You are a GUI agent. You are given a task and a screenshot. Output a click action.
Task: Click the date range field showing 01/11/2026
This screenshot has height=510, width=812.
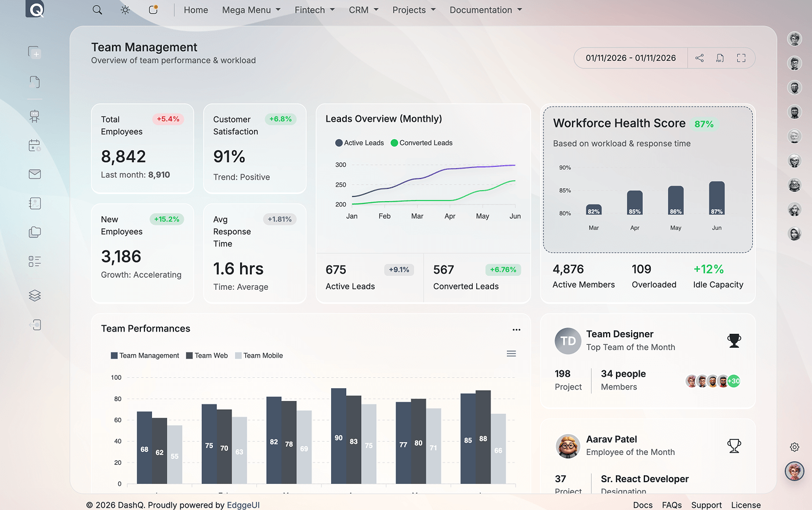[x=630, y=58]
